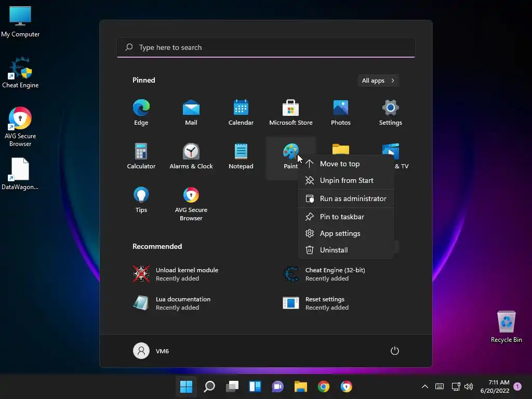Launch the Calculator pinned app
This screenshot has width=532, height=399.
tap(141, 156)
